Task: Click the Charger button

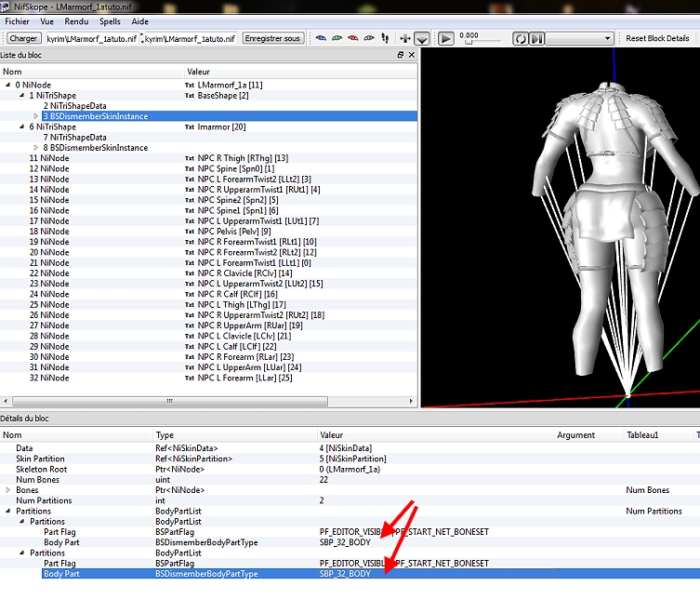Action: coord(23,38)
